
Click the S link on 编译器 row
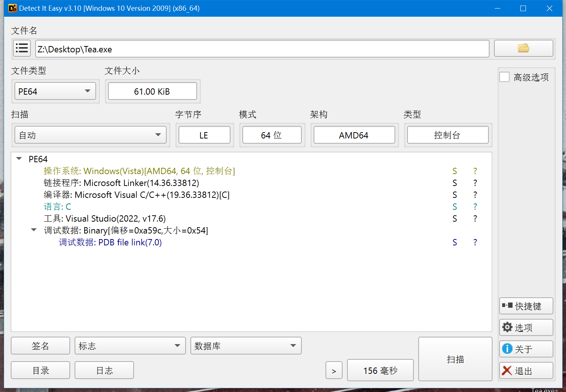click(455, 195)
